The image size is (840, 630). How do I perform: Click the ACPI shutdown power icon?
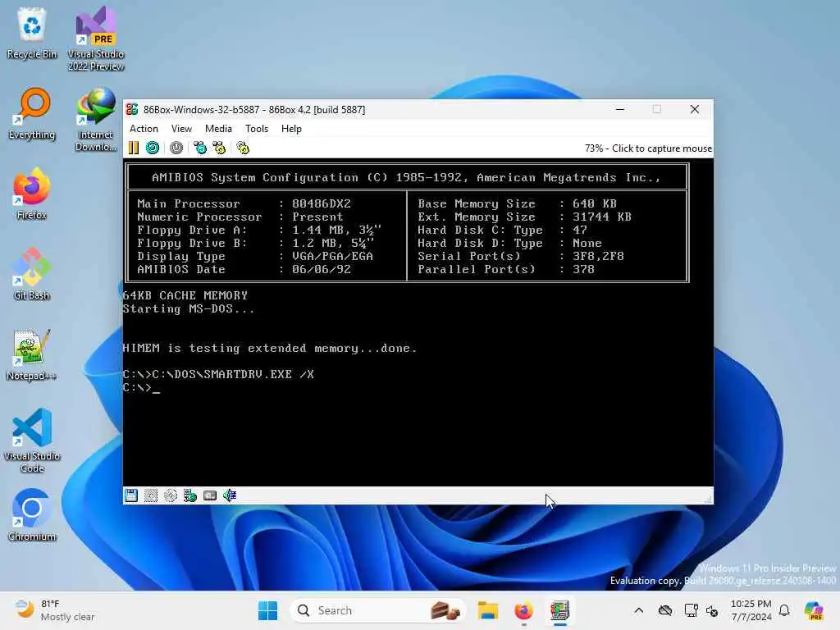coord(176,148)
